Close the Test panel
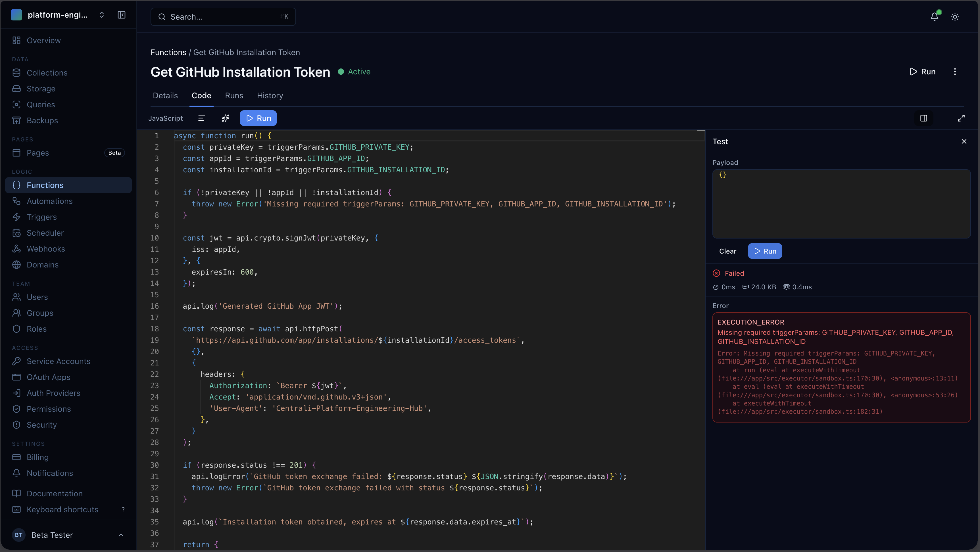 click(964, 141)
